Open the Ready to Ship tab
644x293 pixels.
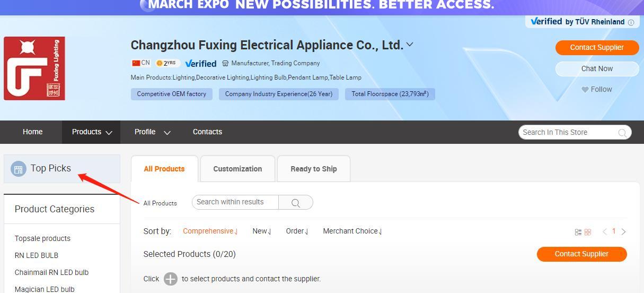[314, 169]
